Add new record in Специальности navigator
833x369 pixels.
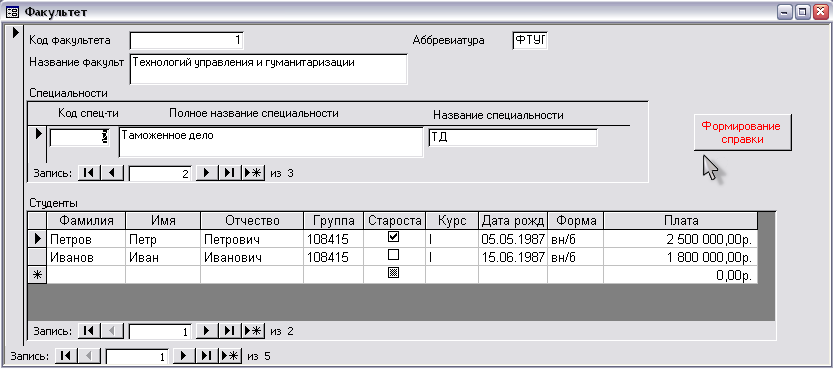click(x=253, y=173)
